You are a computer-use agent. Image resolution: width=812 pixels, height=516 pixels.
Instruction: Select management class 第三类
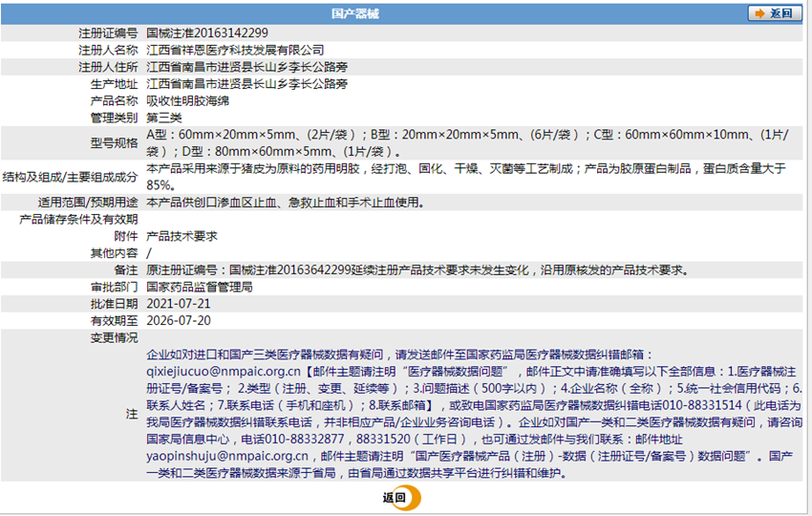tap(164, 118)
